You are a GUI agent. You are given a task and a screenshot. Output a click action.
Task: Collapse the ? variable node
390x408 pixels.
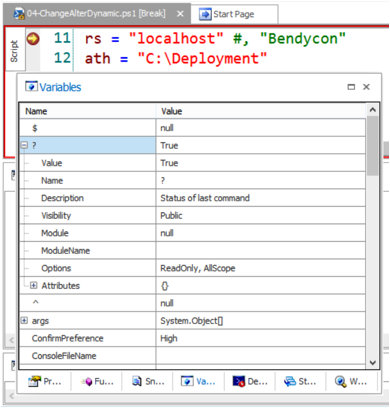24,145
